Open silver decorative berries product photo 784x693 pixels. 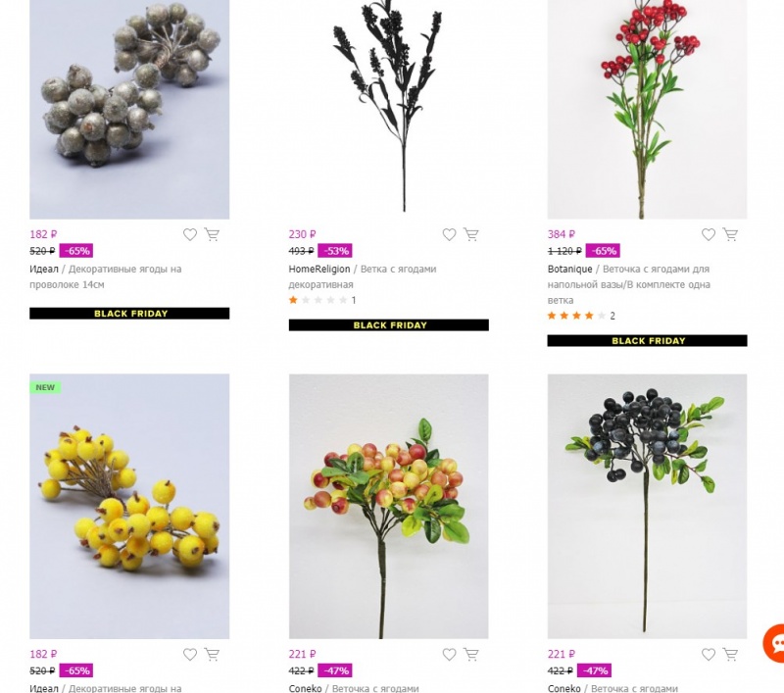pyautogui.click(x=129, y=110)
